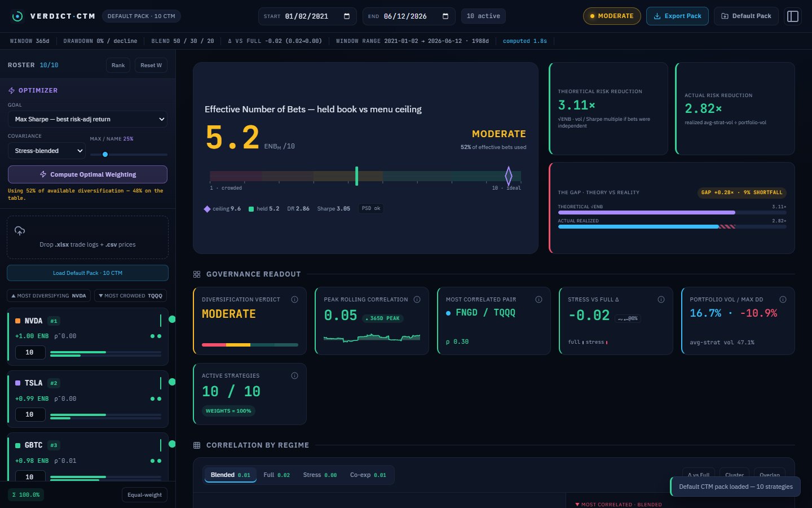Open info icon on Peak Rolling Correlation card
The height and width of the screenshot is (508, 812).
(417, 300)
